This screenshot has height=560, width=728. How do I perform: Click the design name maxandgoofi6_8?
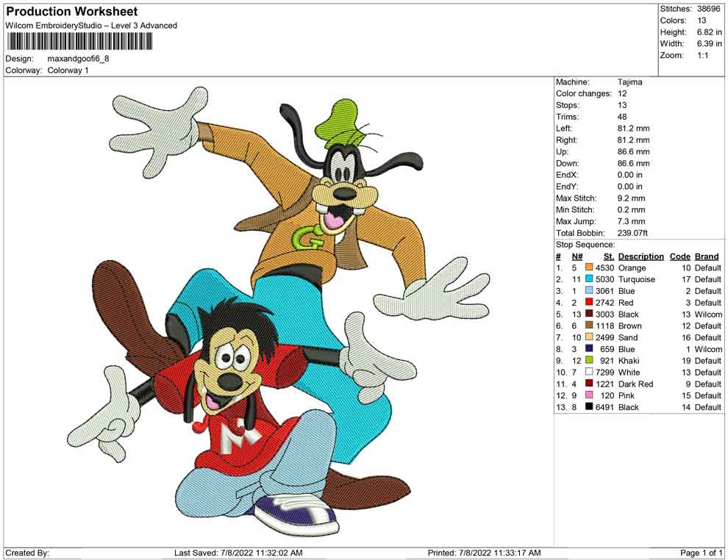pos(79,59)
